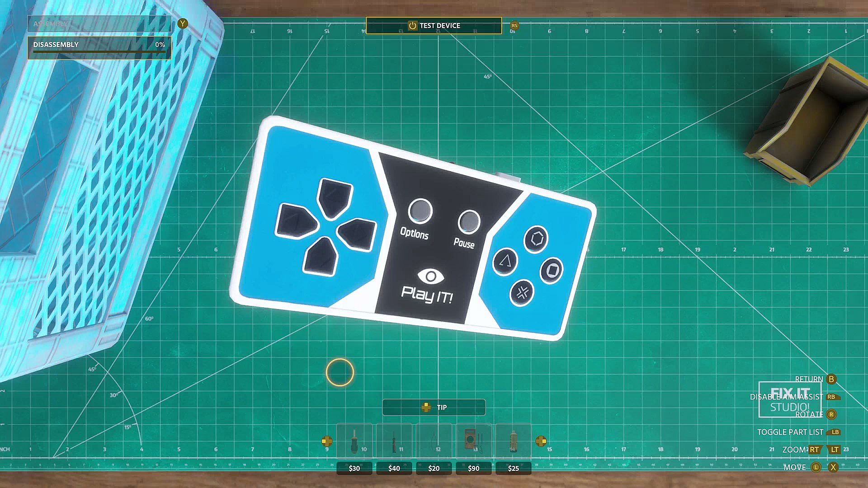Click the $30 screwdriver price tag
868x488 pixels.
point(354,468)
